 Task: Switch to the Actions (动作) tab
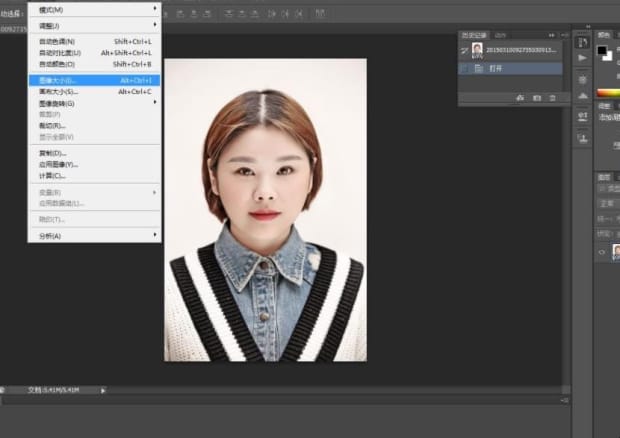502,34
